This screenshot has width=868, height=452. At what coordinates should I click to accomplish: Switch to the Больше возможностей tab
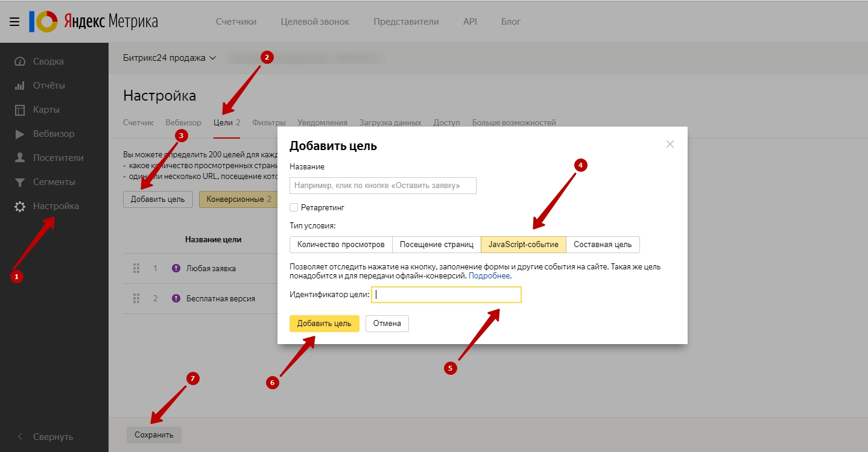coord(514,122)
